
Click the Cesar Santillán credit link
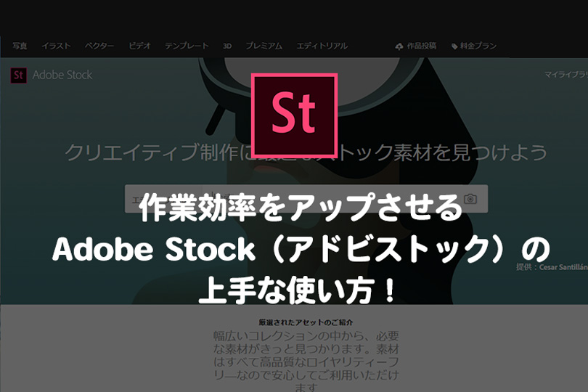tap(563, 267)
